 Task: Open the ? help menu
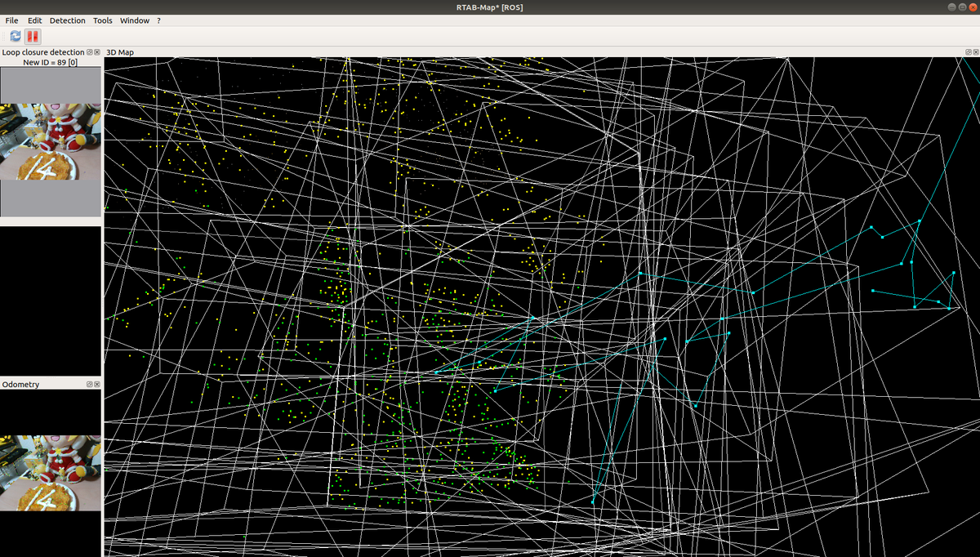(158, 20)
